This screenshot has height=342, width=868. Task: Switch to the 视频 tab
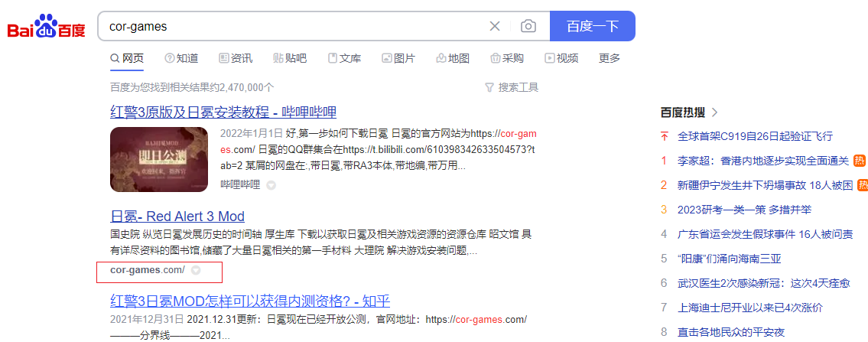(561, 59)
